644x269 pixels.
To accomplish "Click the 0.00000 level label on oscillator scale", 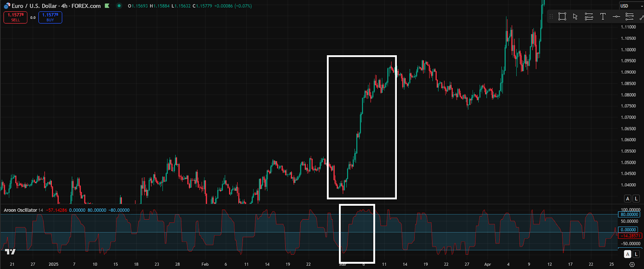I will (x=628, y=230).
